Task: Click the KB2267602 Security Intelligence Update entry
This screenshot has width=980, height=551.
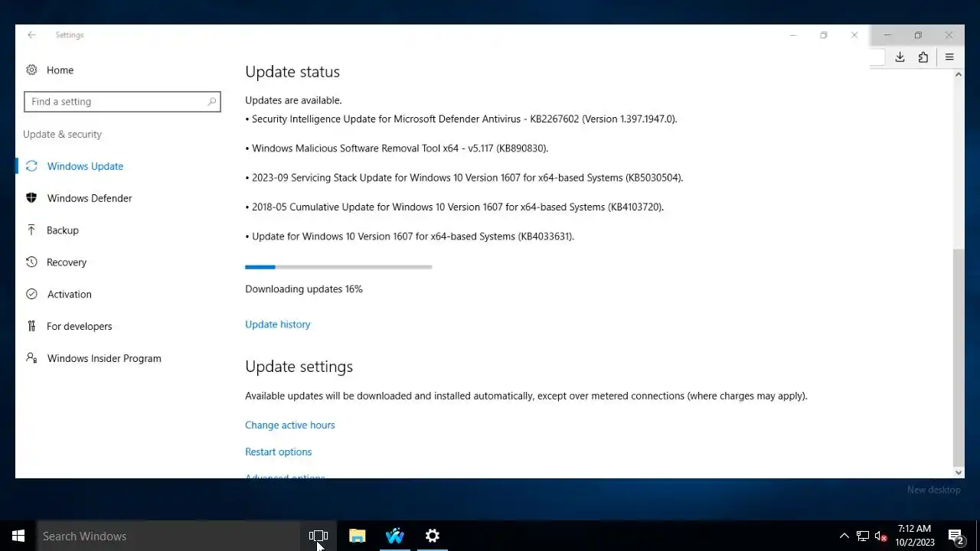Action: coord(461,119)
